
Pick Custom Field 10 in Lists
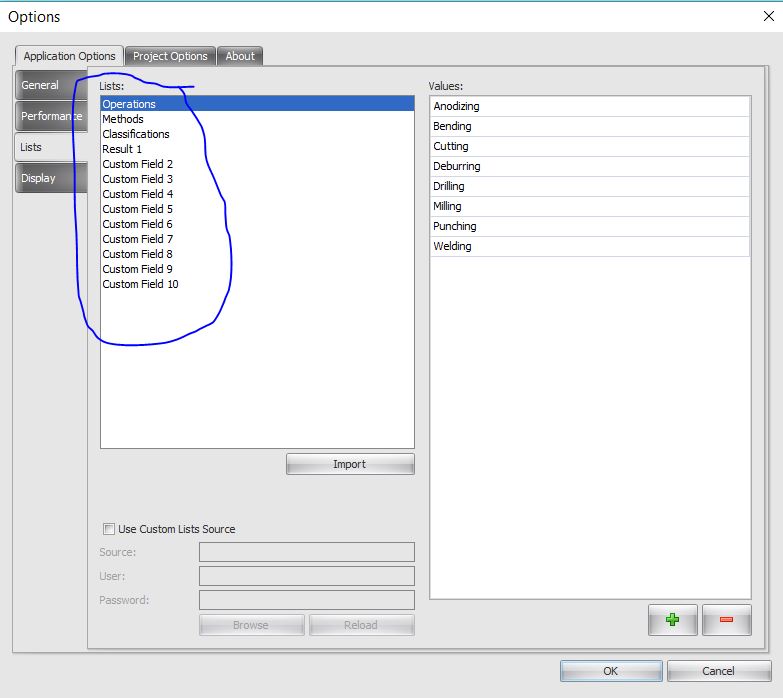[140, 284]
